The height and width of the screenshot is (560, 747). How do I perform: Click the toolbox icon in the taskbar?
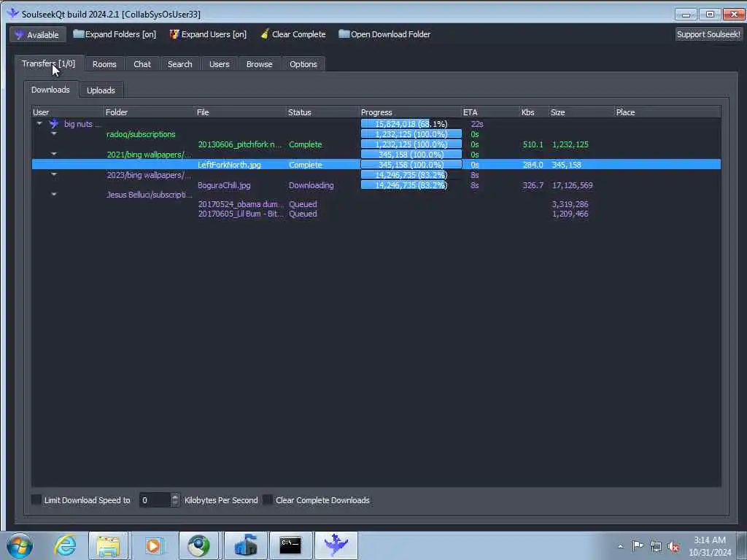[x=245, y=545]
